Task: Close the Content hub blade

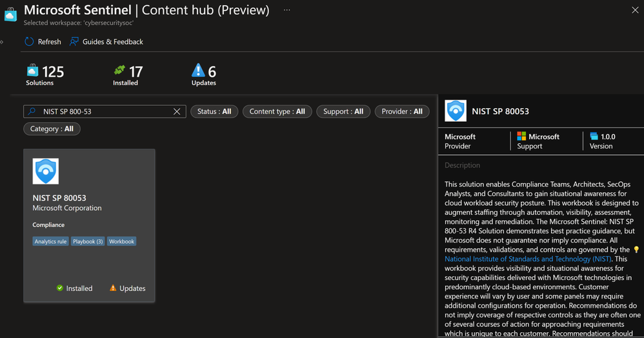Action: tap(635, 10)
